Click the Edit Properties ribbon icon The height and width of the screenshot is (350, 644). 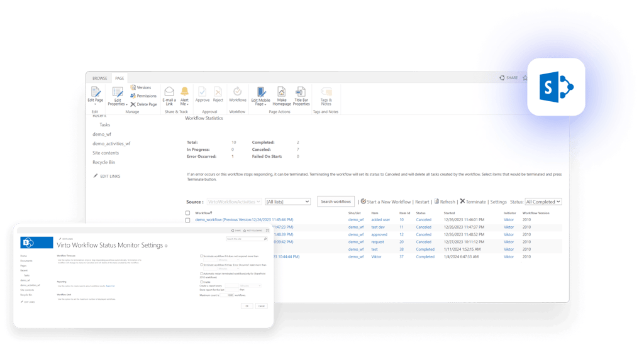[x=118, y=93]
